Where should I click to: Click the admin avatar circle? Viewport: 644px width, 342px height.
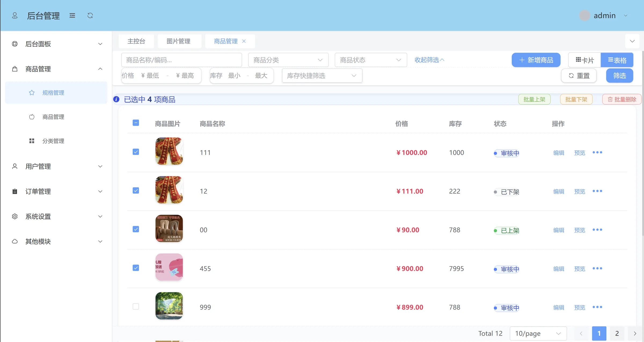click(x=584, y=16)
